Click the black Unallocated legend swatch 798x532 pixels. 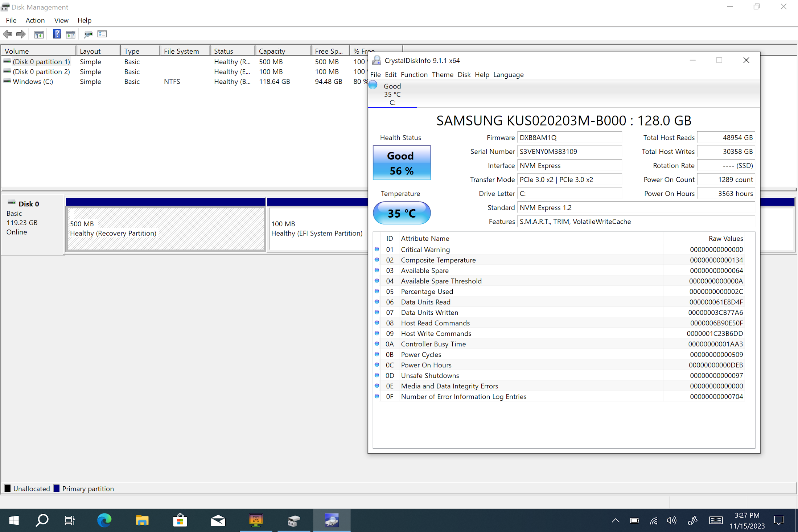[7, 488]
